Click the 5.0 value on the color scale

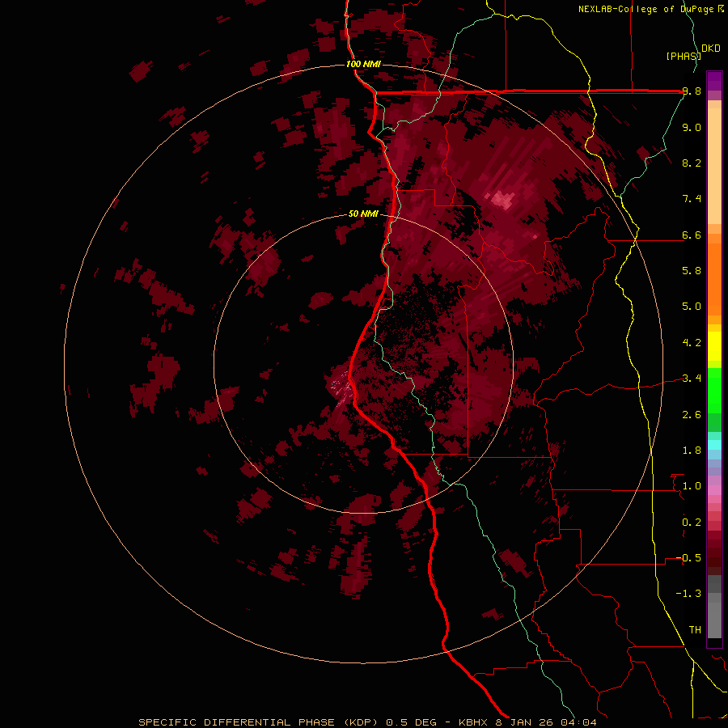[x=692, y=307]
